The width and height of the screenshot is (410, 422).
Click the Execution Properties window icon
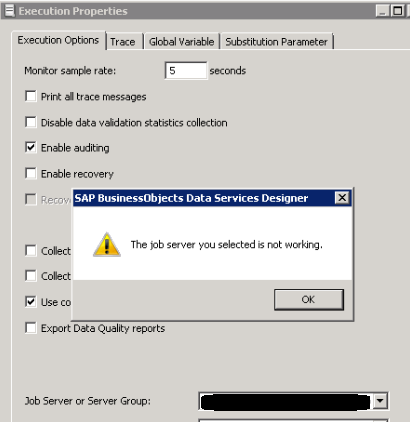[9, 11]
